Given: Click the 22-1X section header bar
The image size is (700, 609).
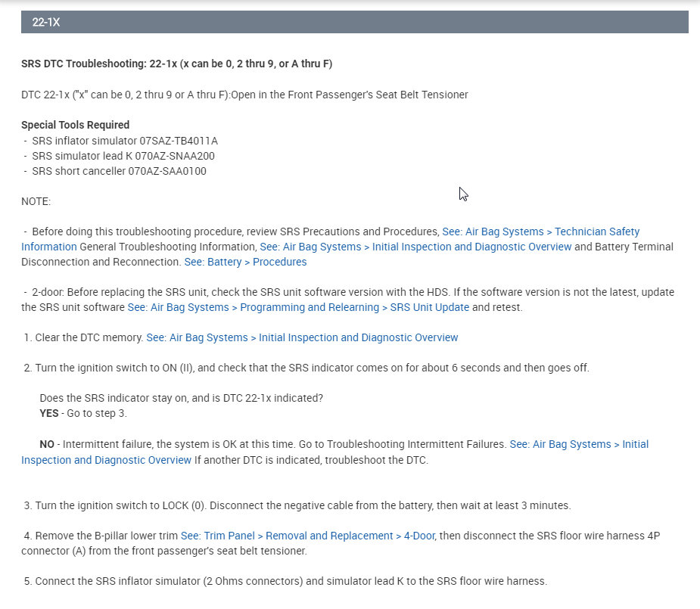Looking at the screenshot, I should (x=354, y=23).
